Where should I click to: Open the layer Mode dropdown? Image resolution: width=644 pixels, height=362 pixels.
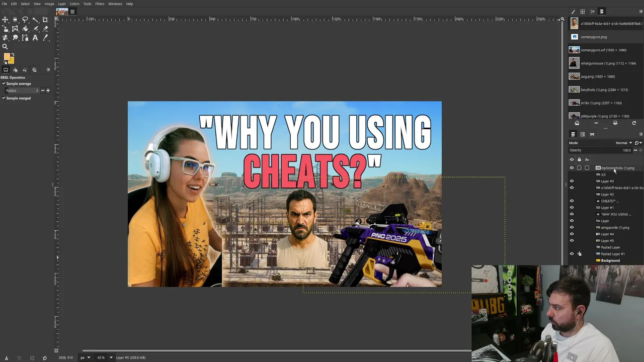click(x=600, y=143)
